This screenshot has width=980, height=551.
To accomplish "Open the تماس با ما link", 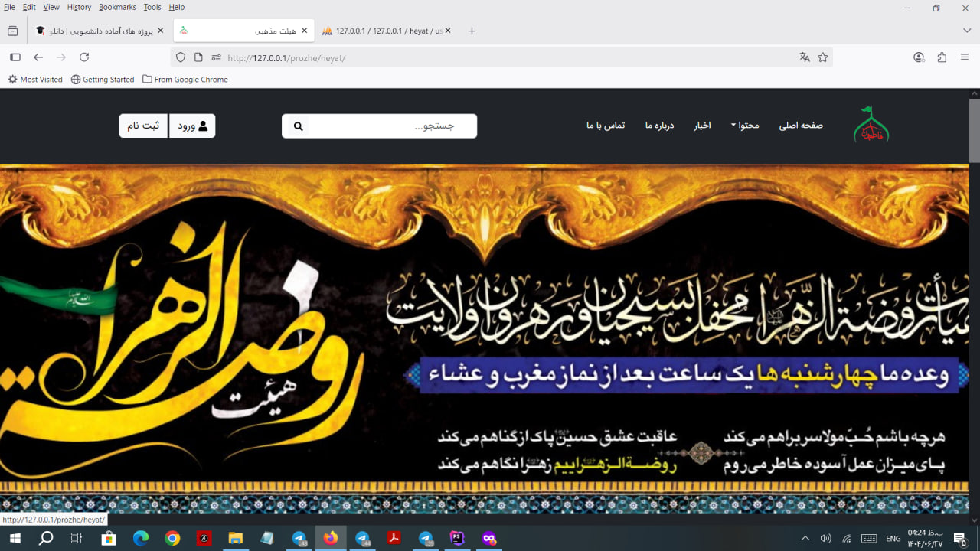I will tap(605, 126).
